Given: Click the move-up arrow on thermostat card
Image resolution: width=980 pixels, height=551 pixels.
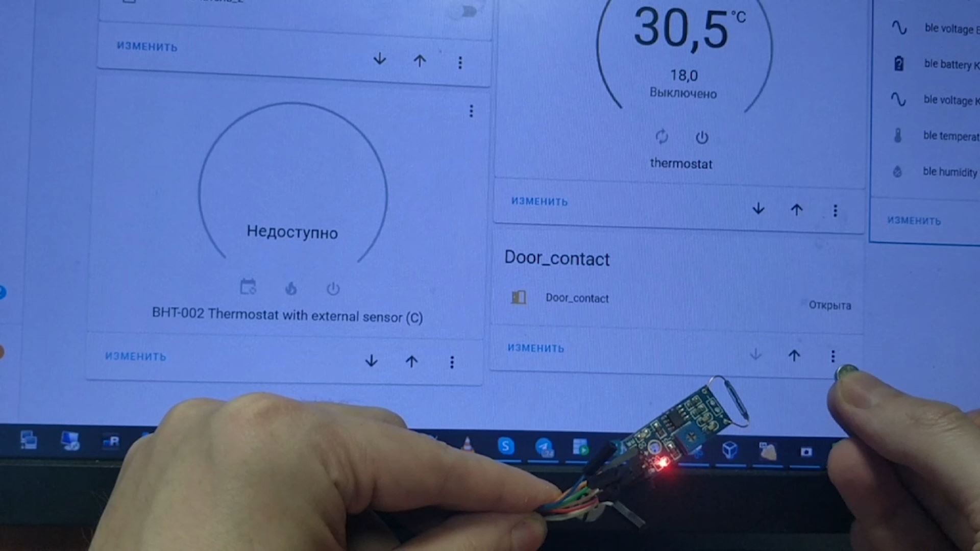Looking at the screenshot, I should coord(796,210).
